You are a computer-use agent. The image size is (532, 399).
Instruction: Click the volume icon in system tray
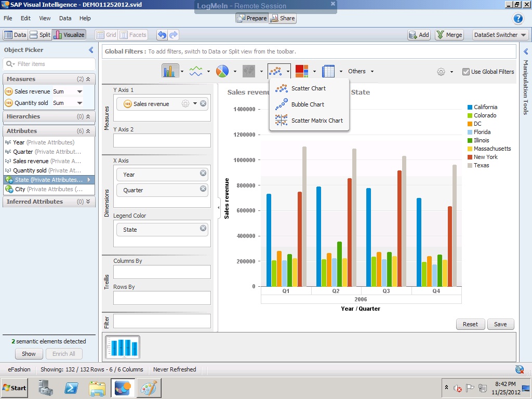(x=458, y=388)
